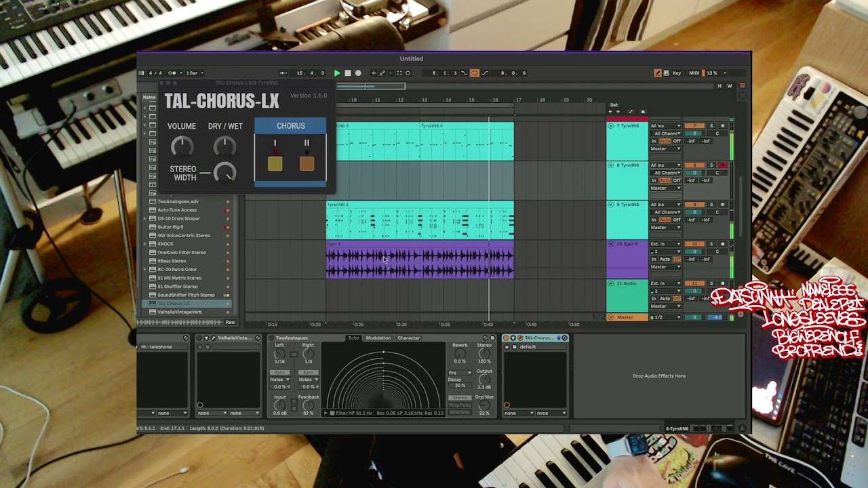Open the All Ins input dropdown for track 7
Screen dimensions: 868x488
pyautogui.click(x=665, y=126)
